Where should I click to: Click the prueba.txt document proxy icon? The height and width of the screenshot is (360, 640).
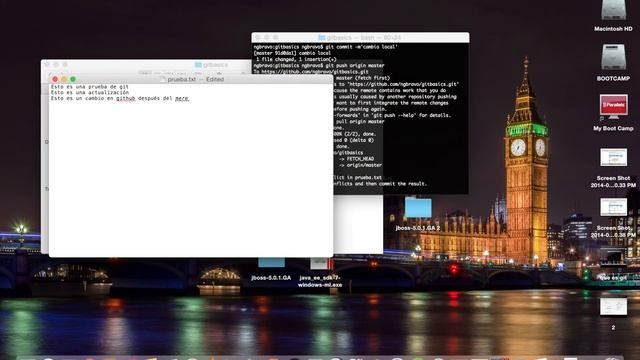click(x=163, y=79)
